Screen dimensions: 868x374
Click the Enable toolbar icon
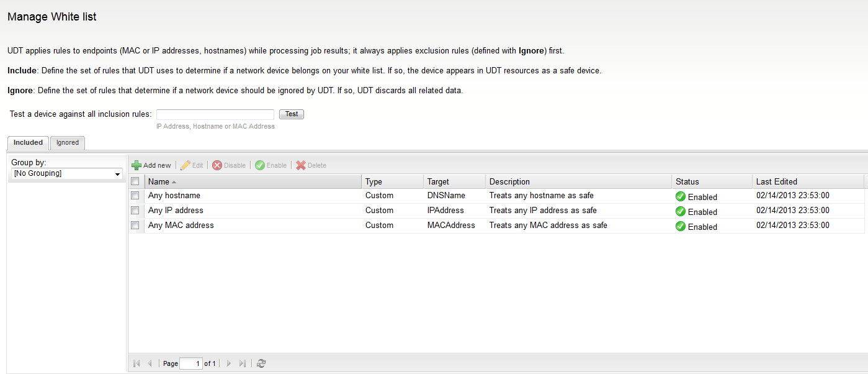click(x=259, y=165)
